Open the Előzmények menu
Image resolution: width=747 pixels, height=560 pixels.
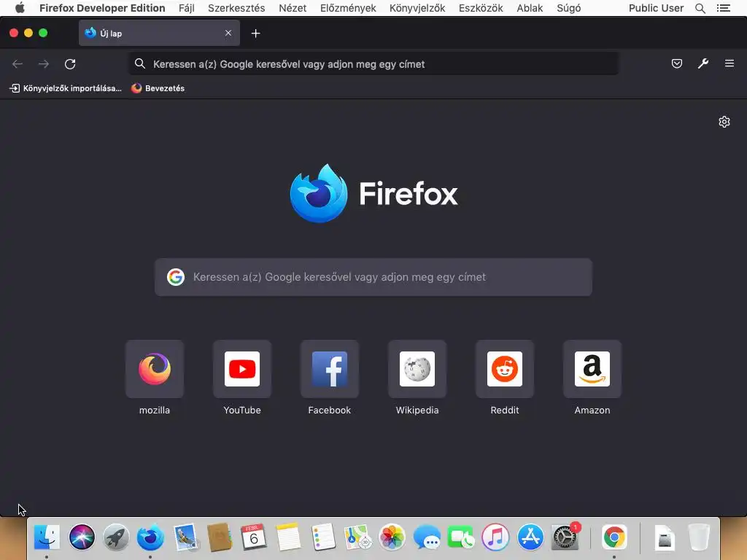point(348,8)
